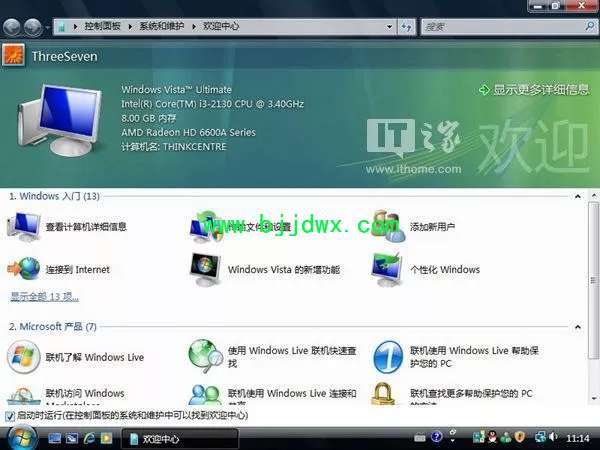Toggle 启动时运行 checkbox
The width and height of the screenshot is (600, 450).
10,416
